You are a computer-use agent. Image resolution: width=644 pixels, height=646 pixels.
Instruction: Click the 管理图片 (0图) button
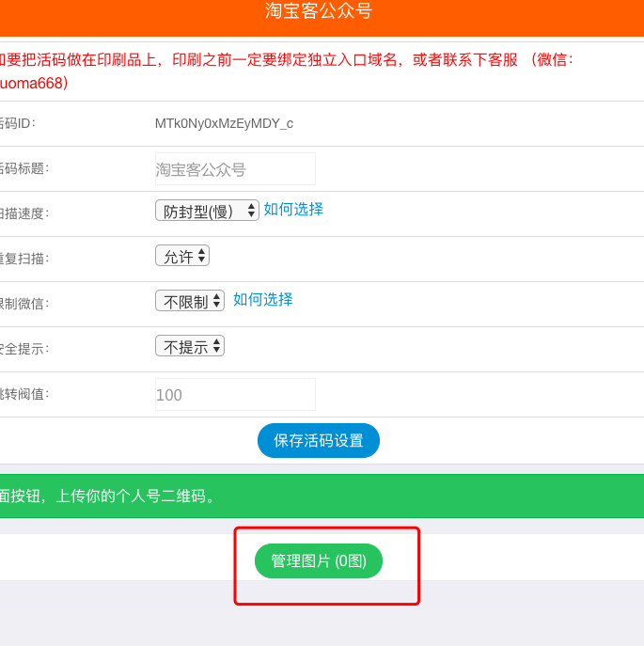coord(319,560)
